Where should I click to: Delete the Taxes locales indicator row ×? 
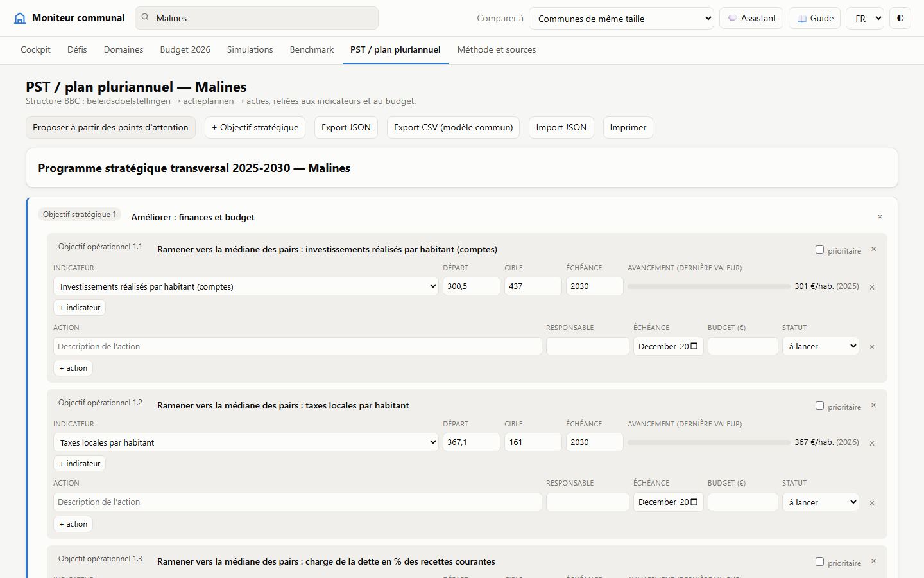872,443
